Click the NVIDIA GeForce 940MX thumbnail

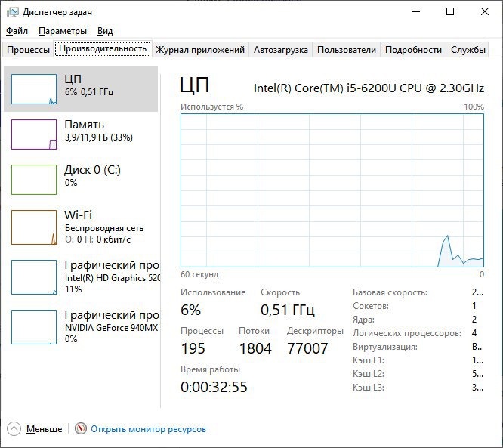(34, 327)
